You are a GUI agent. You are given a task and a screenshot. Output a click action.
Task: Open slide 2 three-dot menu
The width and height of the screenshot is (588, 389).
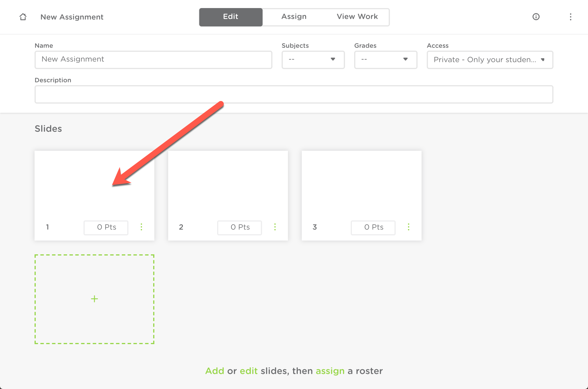tap(275, 227)
